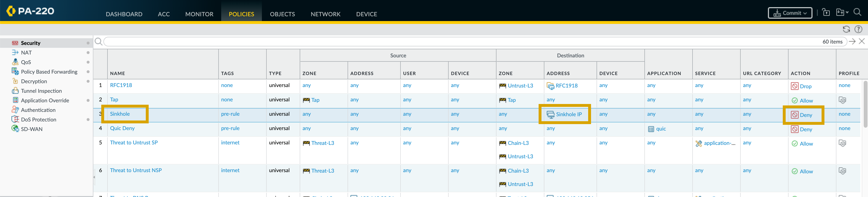Image resolution: width=868 pixels, height=197 pixels.
Task: Open the Threat to Untrust SP rule
Action: [134, 142]
